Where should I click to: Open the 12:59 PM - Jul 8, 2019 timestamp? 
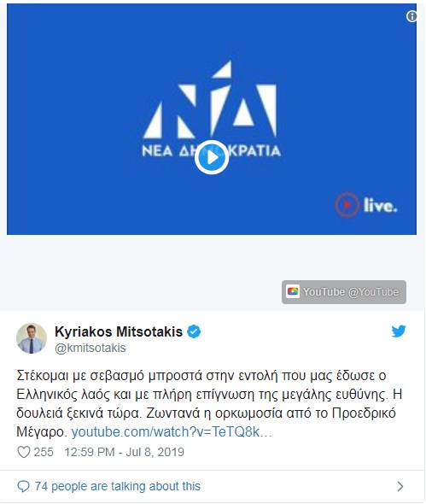click(125, 452)
